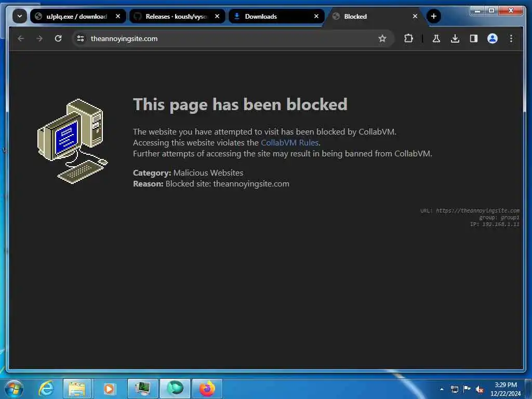The height and width of the screenshot is (399, 532).
Task: Click the URL: https://theannoyingsite.com footer text
Action: click(470, 211)
